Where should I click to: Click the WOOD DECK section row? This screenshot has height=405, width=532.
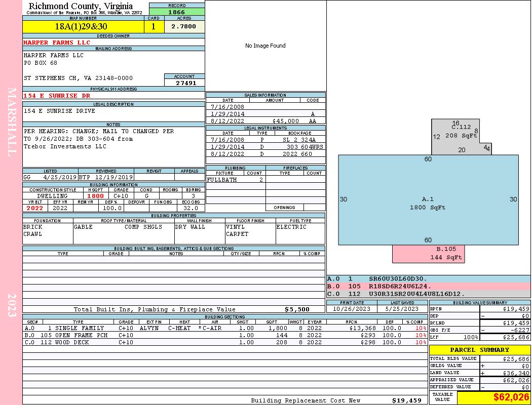tap(225, 342)
